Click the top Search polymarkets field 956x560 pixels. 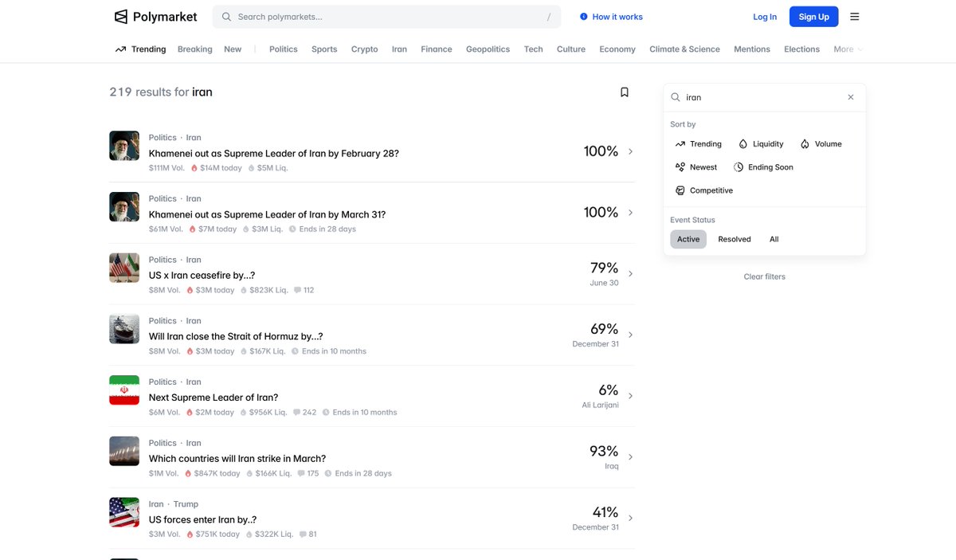pos(386,17)
